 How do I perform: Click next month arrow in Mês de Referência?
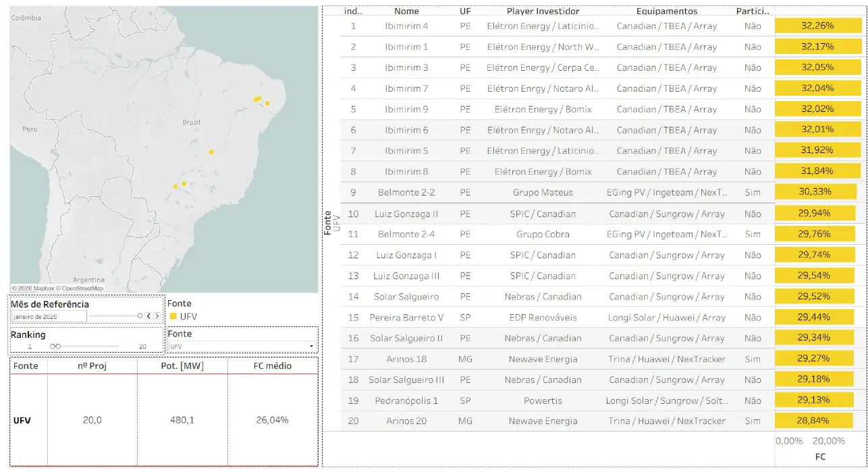(x=157, y=316)
